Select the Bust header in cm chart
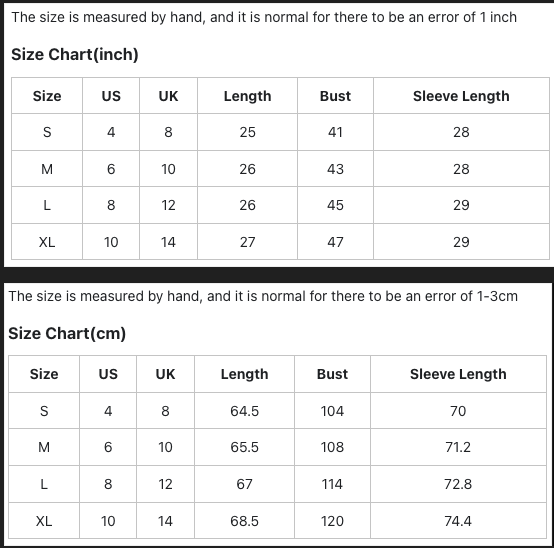The image size is (554, 548). point(332,374)
